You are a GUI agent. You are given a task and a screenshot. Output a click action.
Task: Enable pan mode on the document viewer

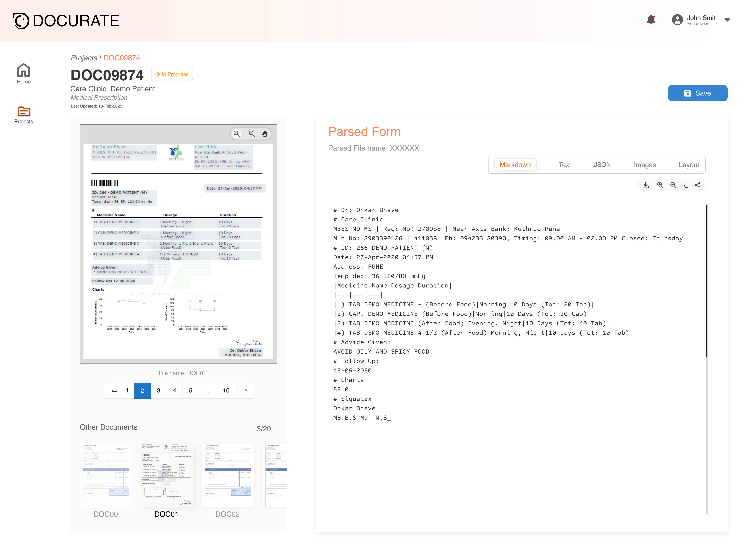click(265, 134)
